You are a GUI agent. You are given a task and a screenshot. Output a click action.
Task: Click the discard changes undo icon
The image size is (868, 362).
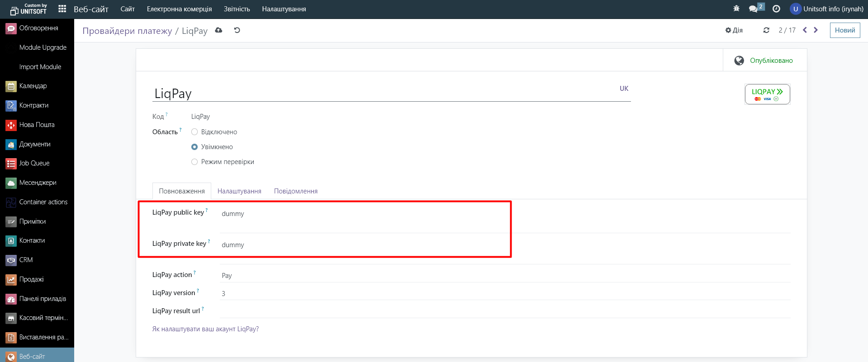(x=237, y=30)
